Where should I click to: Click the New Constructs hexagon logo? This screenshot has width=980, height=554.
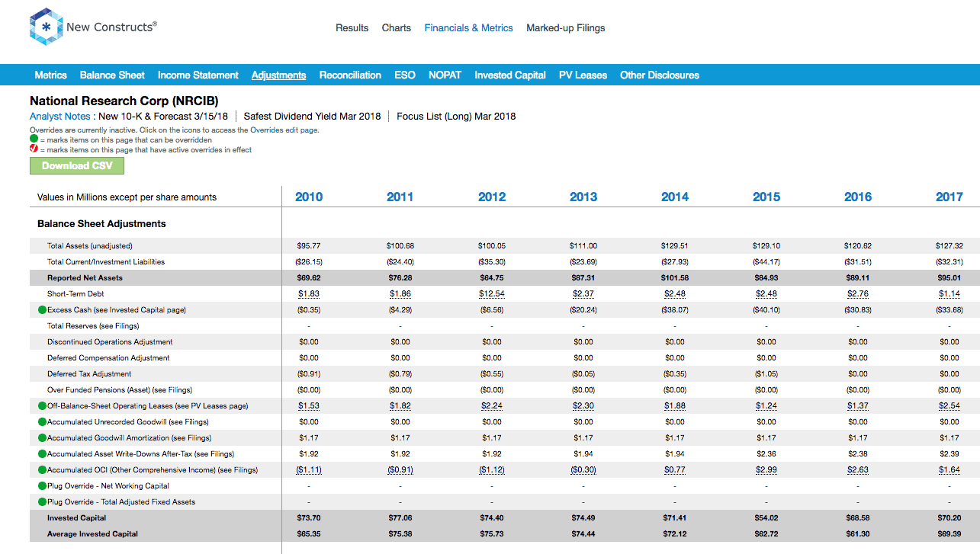[x=46, y=27]
